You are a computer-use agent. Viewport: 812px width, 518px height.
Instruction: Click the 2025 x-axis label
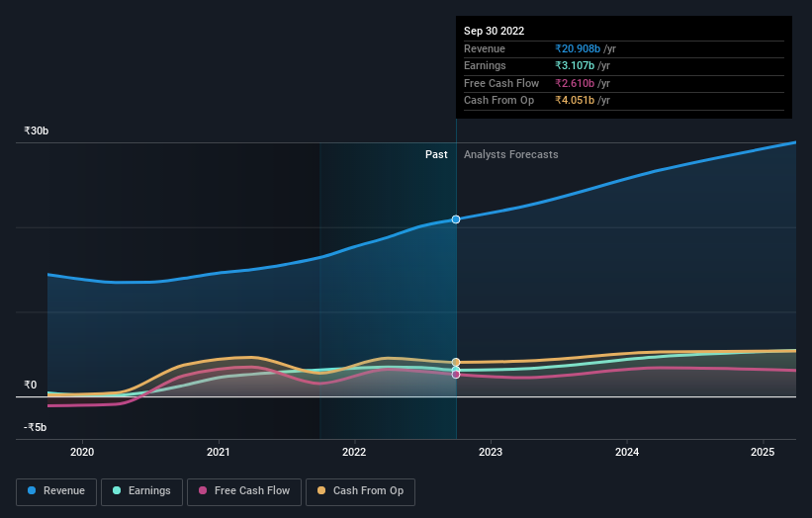point(763,453)
